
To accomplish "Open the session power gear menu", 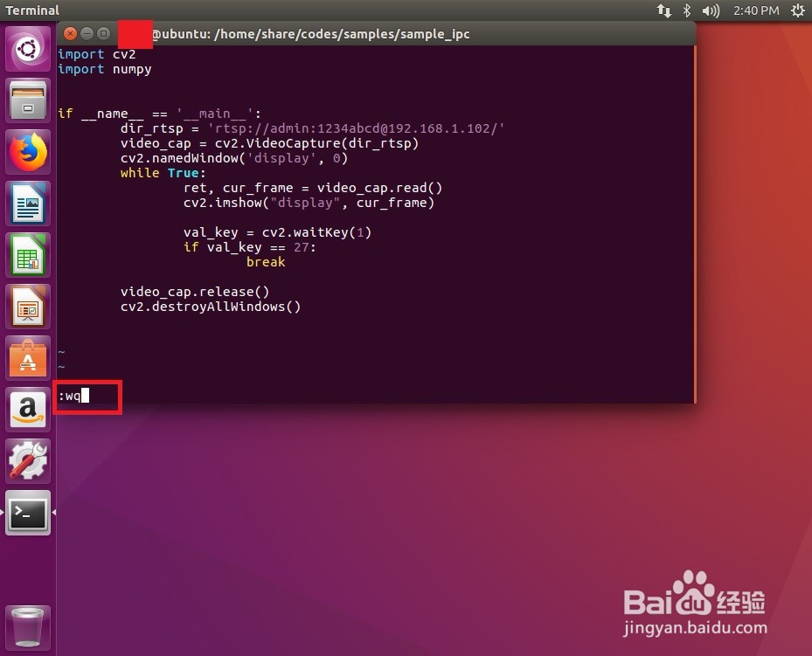I will click(x=797, y=10).
